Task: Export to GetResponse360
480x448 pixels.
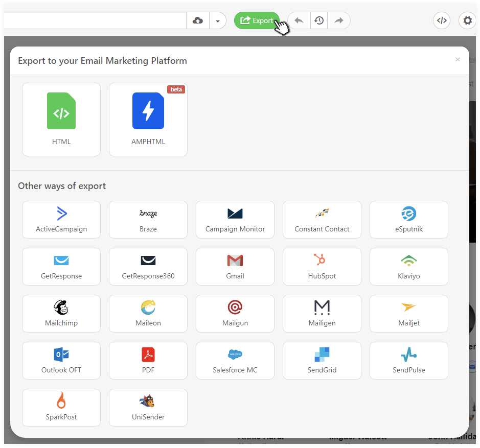Action: pyautogui.click(x=148, y=267)
